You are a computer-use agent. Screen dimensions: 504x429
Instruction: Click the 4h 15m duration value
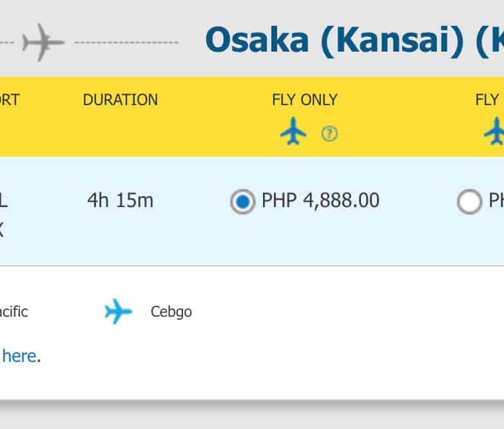120,201
